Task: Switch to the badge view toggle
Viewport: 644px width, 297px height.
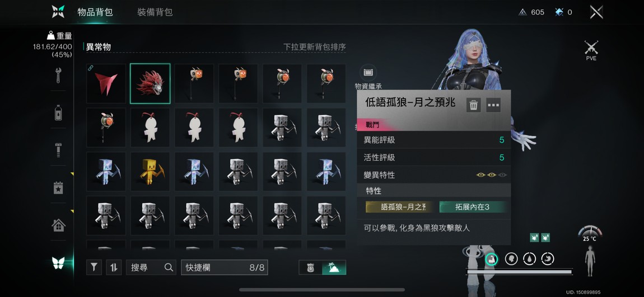Action: click(x=311, y=268)
